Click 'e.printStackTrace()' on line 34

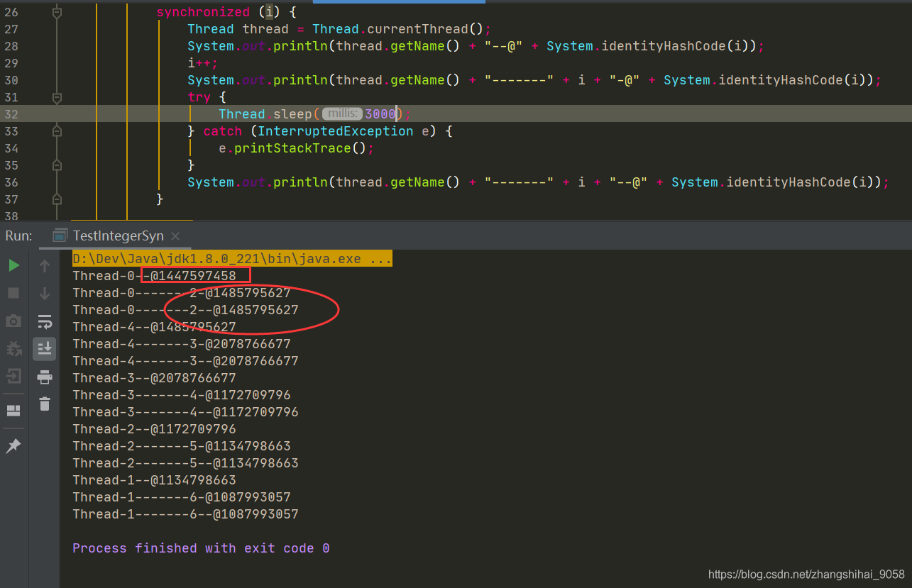[292, 148]
